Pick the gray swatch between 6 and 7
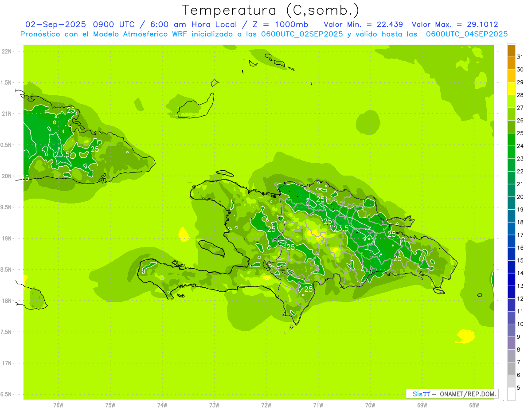The height and width of the screenshot is (411, 532). (511, 368)
